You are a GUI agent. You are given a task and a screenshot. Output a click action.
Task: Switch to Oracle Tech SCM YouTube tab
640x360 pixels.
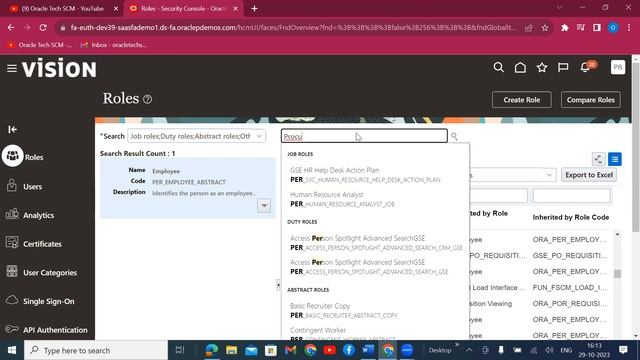tap(63, 9)
